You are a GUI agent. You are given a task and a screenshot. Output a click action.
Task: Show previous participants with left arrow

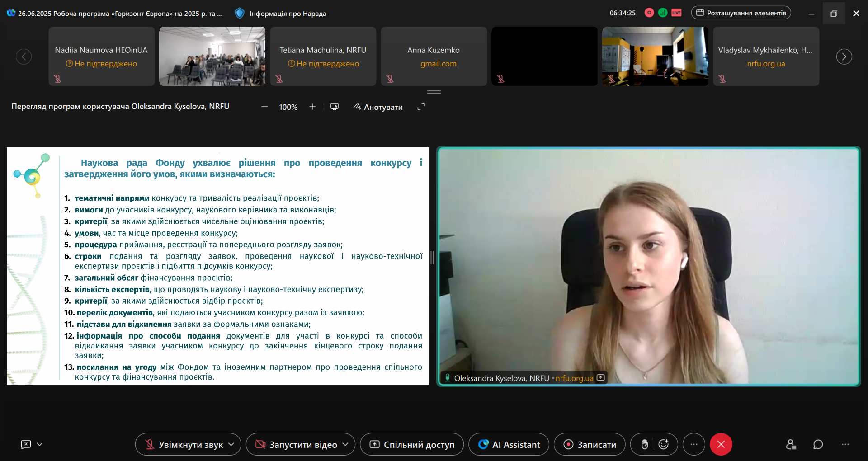coord(24,56)
